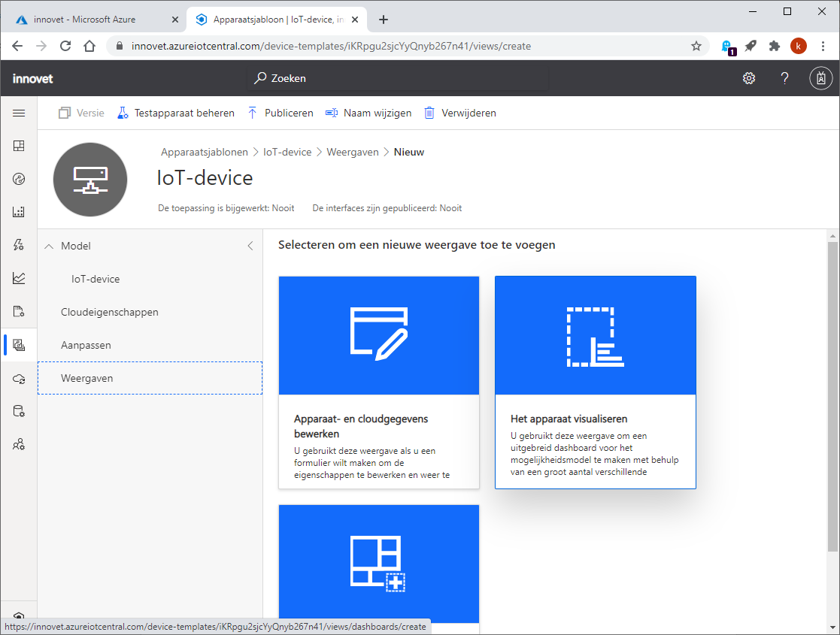Reload the current page
The image size is (840, 635).
click(x=65, y=46)
